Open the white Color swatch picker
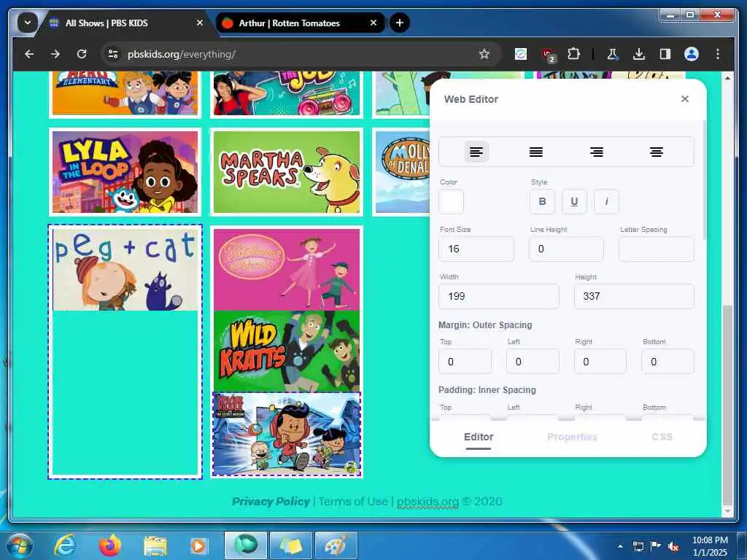 451,201
